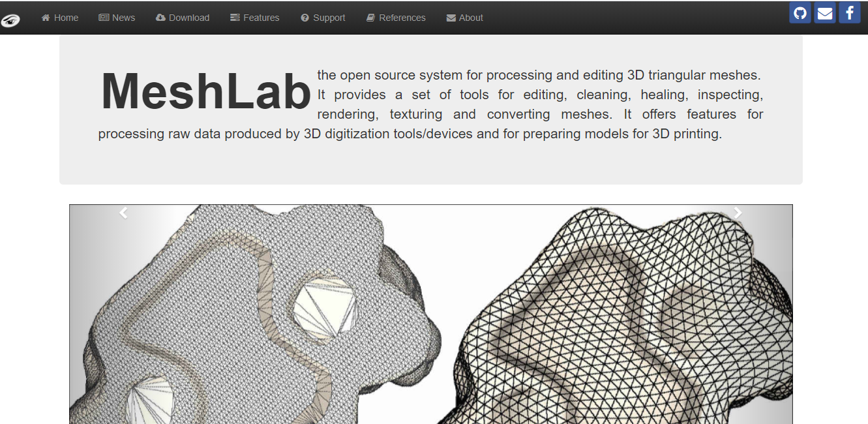Select the Features menu item
The height and width of the screenshot is (424, 868).
coord(255,18)
